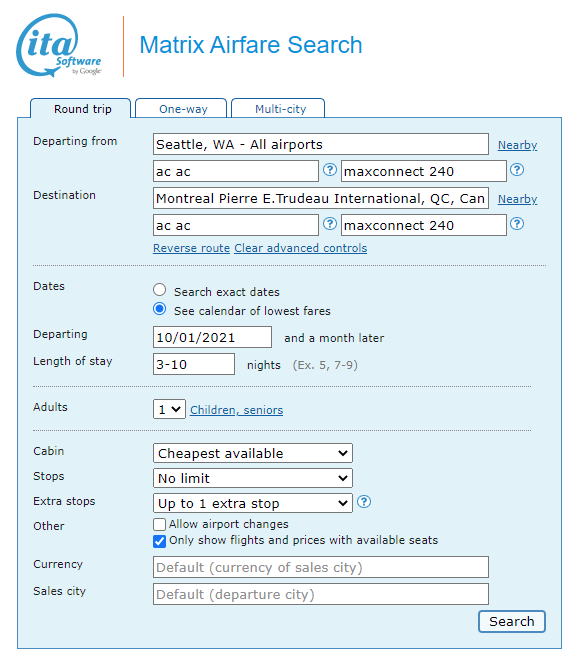
Task: Click the Reverse route link
Action: click(x=191, y=248)
